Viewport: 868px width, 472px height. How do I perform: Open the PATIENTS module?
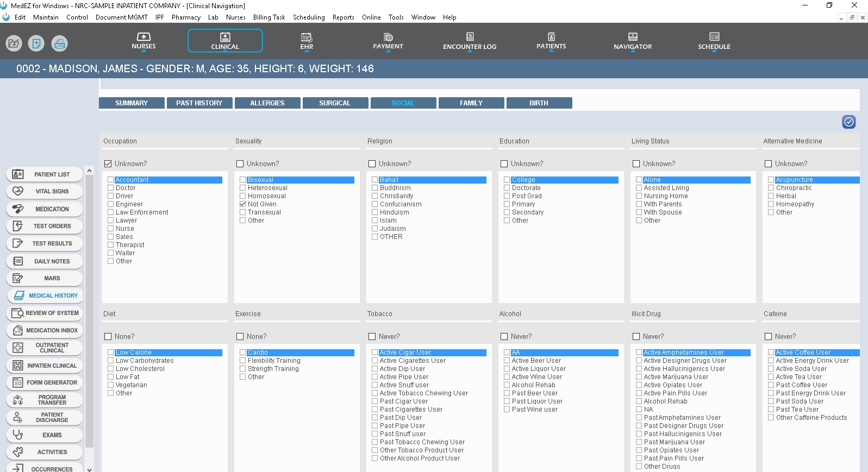click(x=551, y=41)
